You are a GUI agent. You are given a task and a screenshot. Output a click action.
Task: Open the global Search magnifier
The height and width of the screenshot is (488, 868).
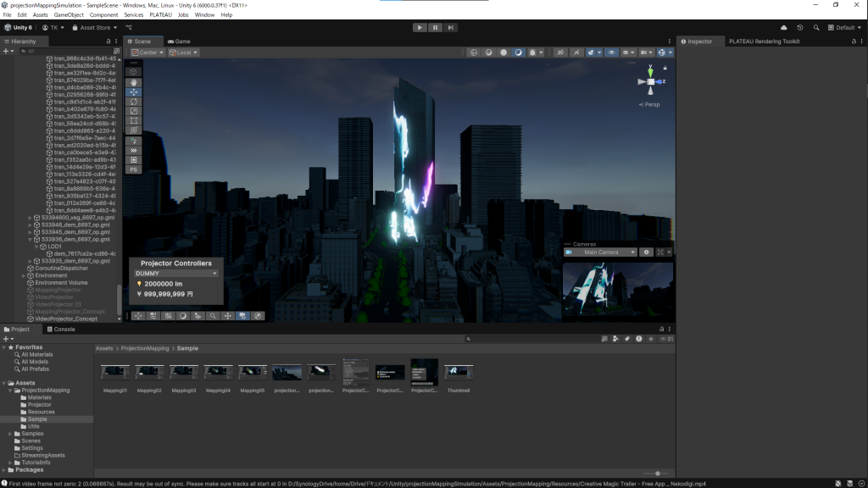(x=816, y=28)
